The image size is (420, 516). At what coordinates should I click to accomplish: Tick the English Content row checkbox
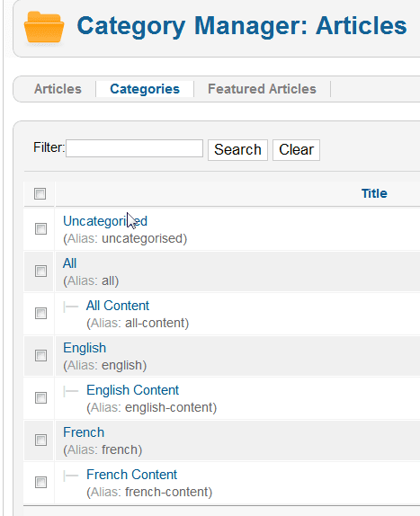[40, 398]
